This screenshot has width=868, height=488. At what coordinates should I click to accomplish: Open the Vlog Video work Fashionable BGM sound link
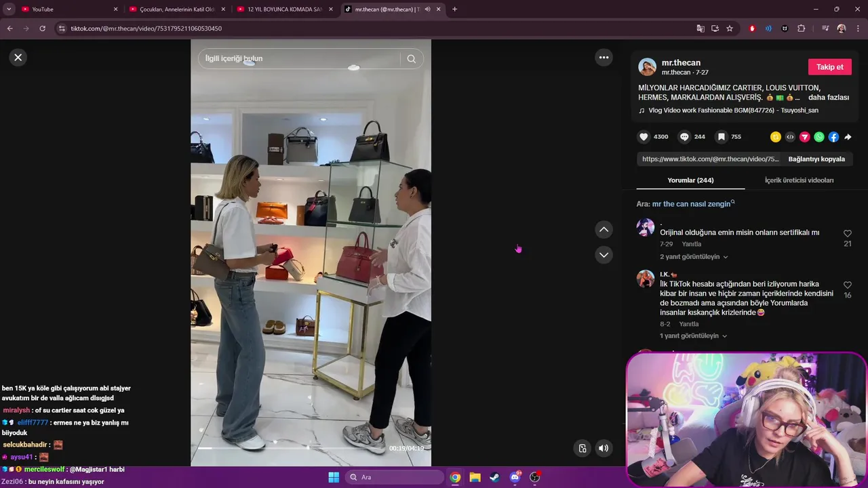(x=733, y=110)
